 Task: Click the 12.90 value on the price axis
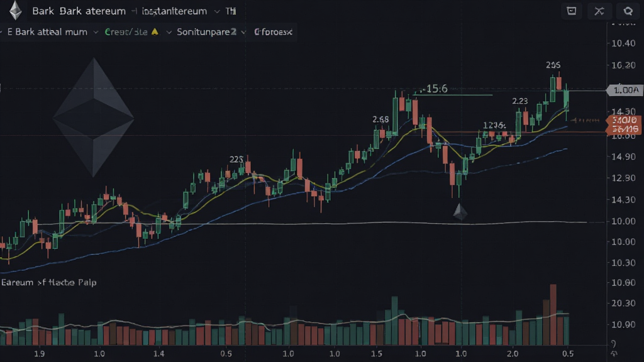pos(623,178)
